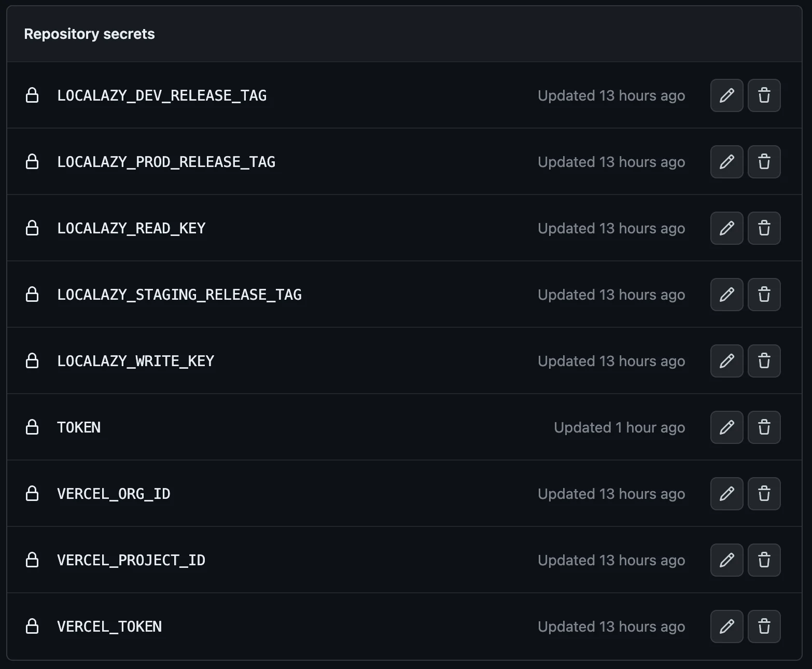Delete the LOCALAZY_PROD_RELEASE_TAG secret

[x=764, y=162]
